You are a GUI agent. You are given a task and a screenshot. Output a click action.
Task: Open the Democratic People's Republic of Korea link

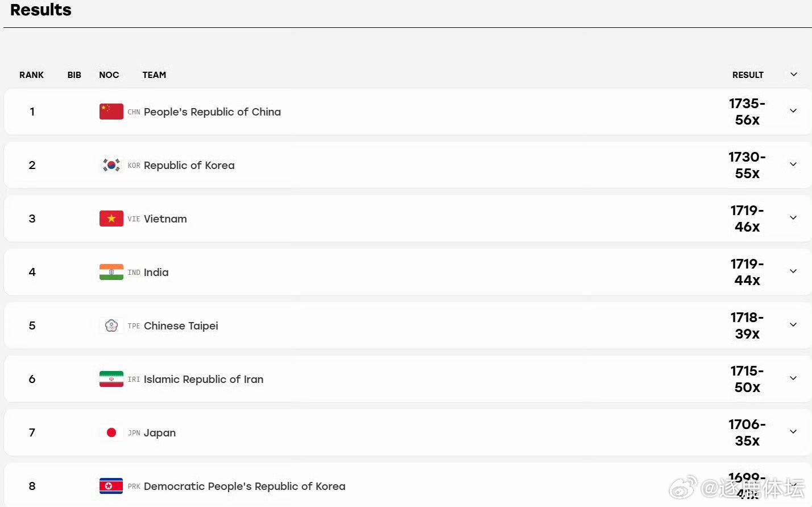click(x=245, y=487)
